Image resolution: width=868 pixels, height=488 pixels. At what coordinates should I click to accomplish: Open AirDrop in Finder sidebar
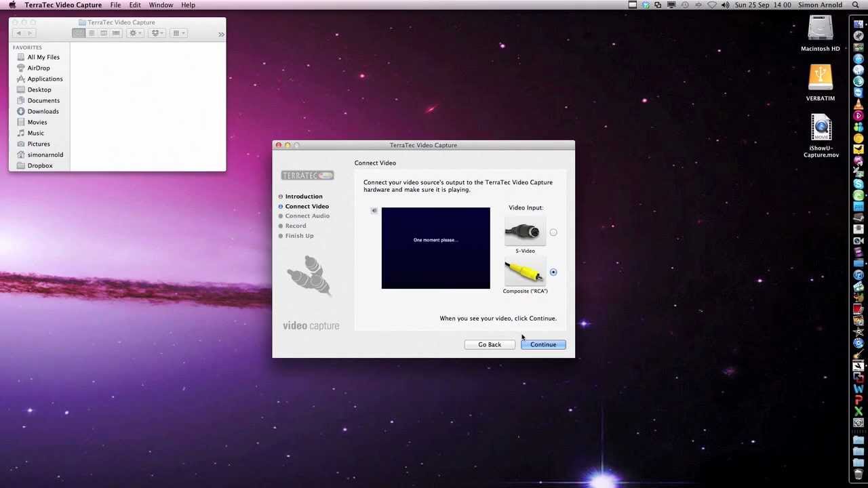click(39, 68)
